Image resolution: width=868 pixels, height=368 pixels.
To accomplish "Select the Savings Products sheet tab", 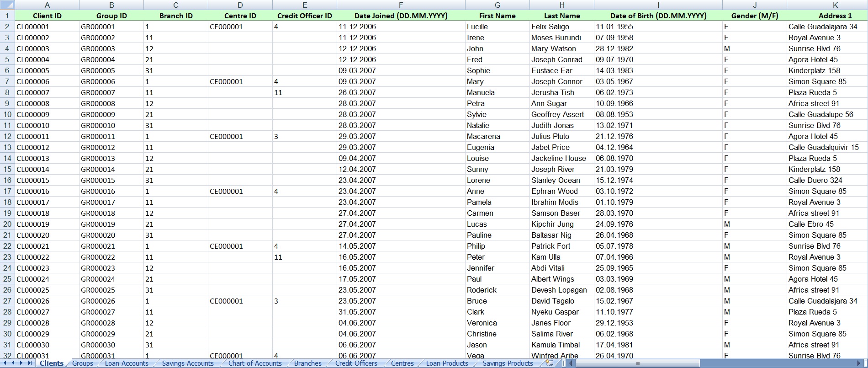I will 508,363.
